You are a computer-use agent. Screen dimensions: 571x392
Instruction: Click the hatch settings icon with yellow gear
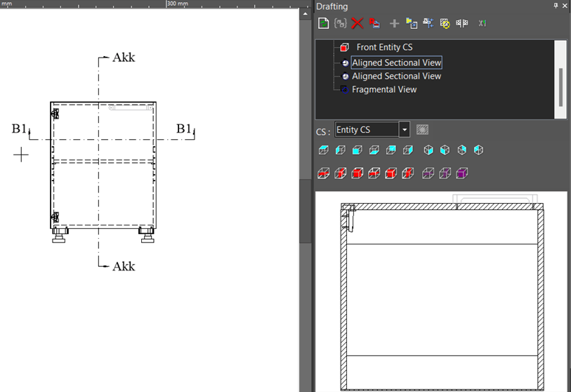click(x=445, y=23)
